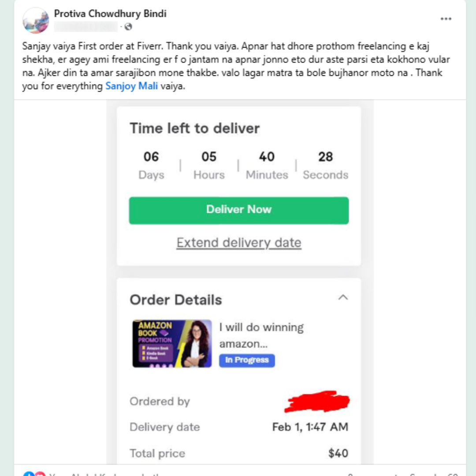476x476 pixels.
Task: Click the love reaction icon below post
Action: point(40,474)
